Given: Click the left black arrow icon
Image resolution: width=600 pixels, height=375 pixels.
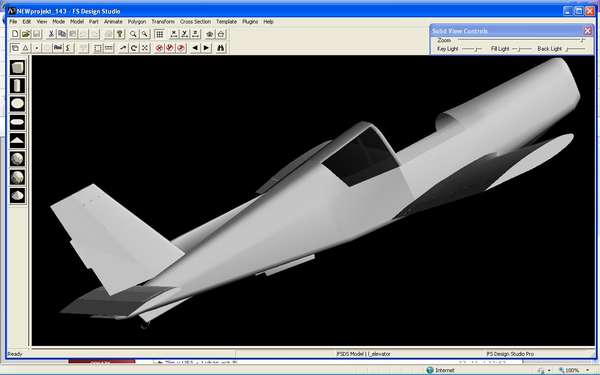Looking at the screenshot, I should tap(195, 48).
